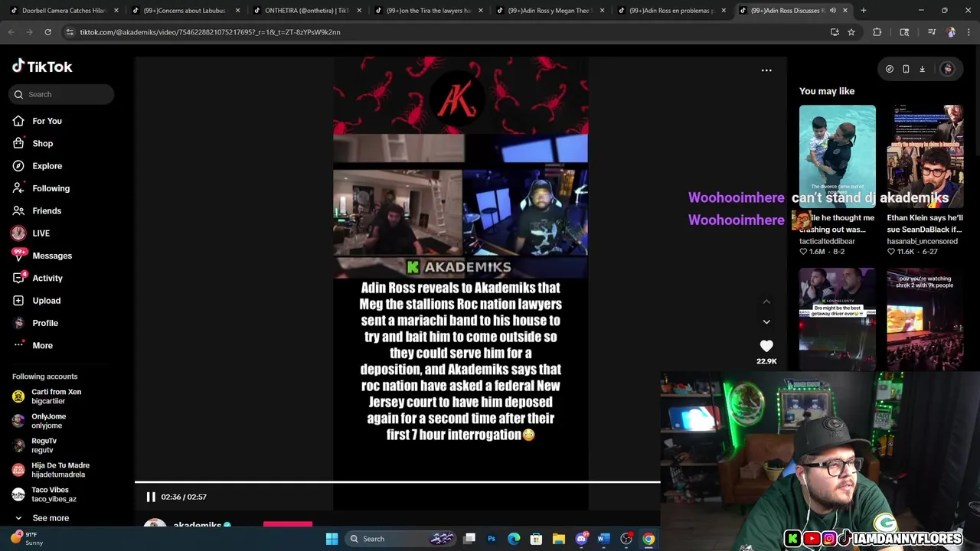
Task: Open the Activity notifications
Action: point(38,278)
